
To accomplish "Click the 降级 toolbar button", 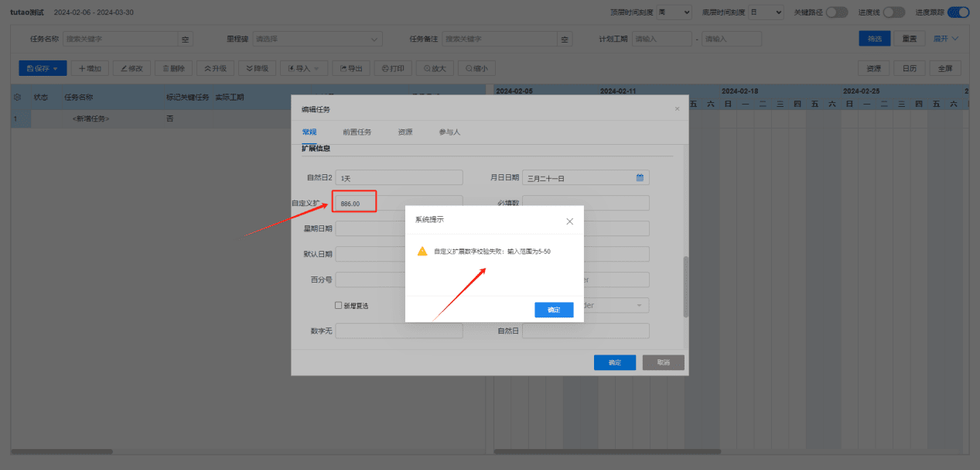I will 258,68.
